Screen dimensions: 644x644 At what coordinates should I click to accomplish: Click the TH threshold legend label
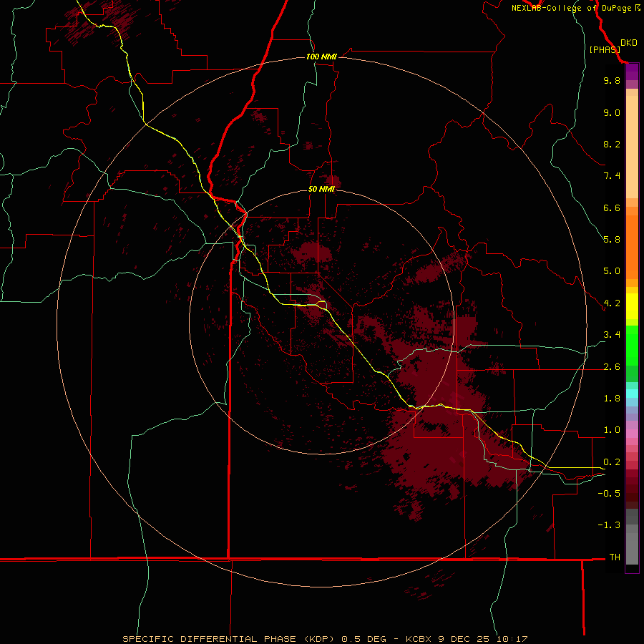[615, 557]
